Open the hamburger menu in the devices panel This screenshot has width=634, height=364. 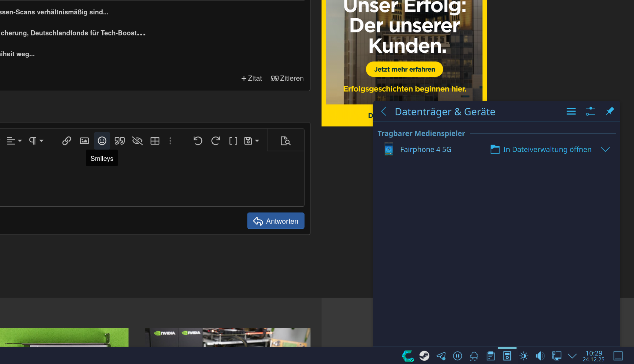tap(571, 111)
